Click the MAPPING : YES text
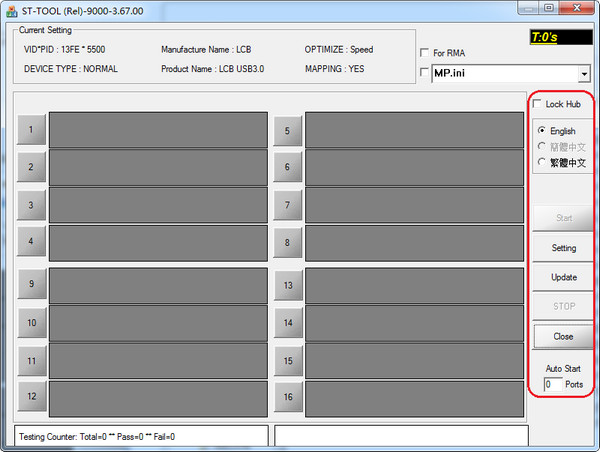 click(334, 69)
